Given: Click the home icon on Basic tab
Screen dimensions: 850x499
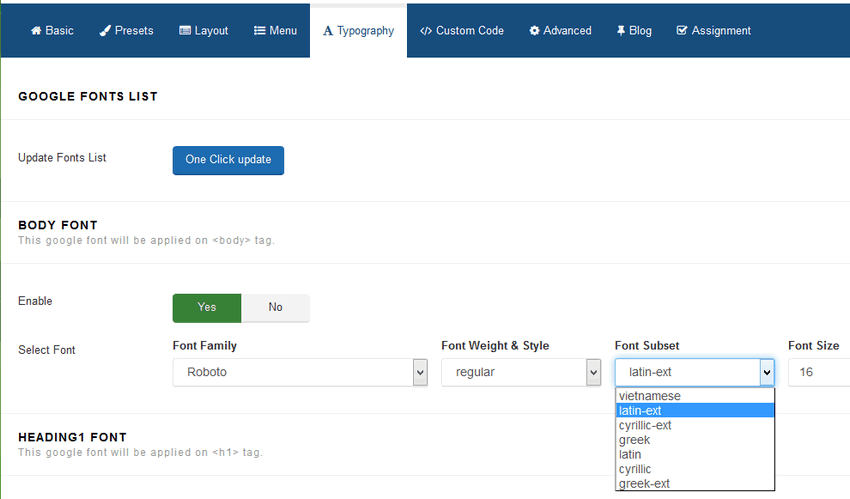Looking at the screenshot, I should point(36,31).
